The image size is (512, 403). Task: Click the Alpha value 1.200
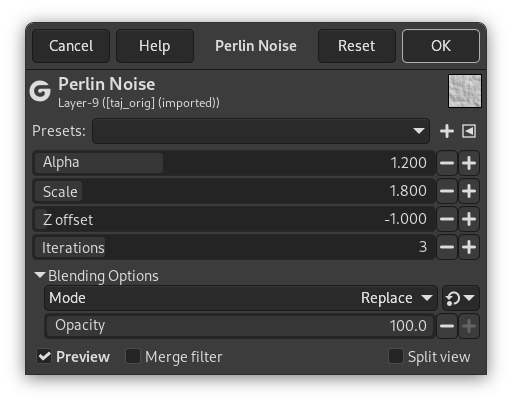tap(408, 163)
